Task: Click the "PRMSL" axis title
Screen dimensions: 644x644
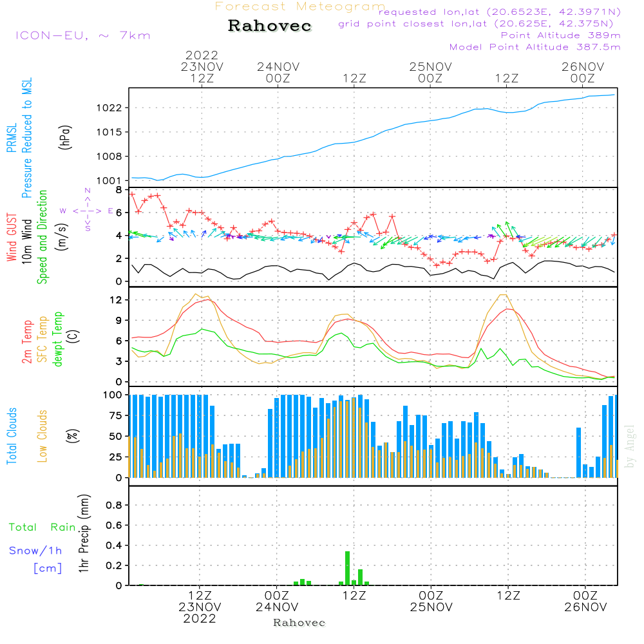Action: click(12, 138)
